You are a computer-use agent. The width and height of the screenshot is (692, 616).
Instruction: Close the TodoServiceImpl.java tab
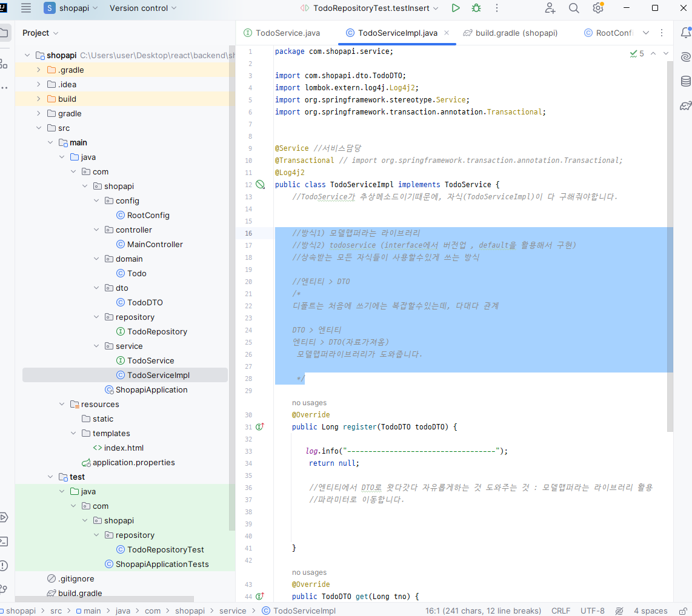pyautogui.click(x=447, y=33)
